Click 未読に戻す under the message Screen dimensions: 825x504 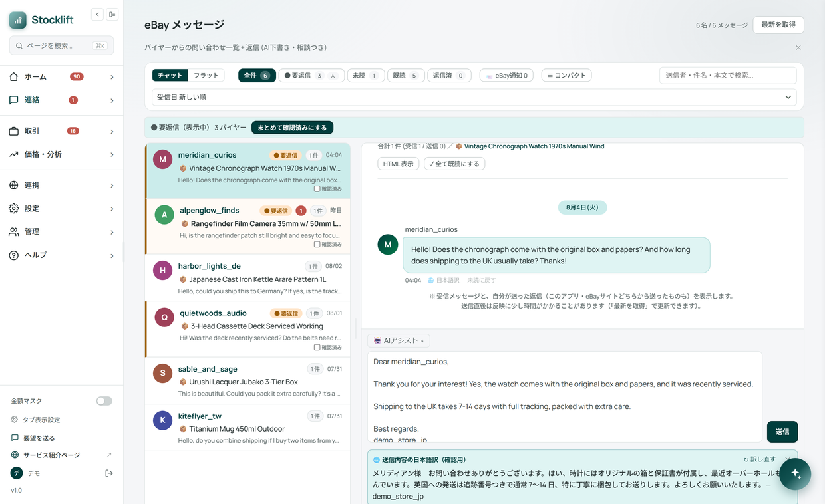click(x=482, y=281)
